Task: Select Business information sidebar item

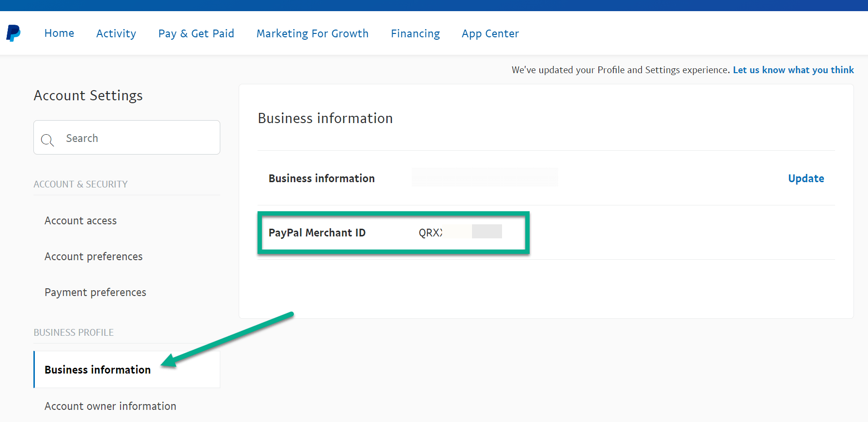Action: [97, 370]
